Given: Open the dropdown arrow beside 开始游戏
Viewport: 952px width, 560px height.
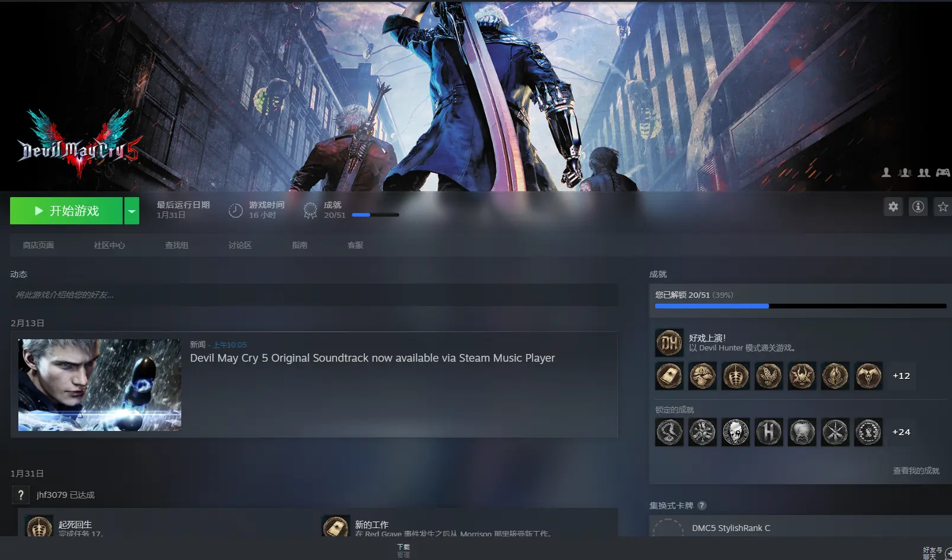Looking at the screenshot, I should 132,211.
